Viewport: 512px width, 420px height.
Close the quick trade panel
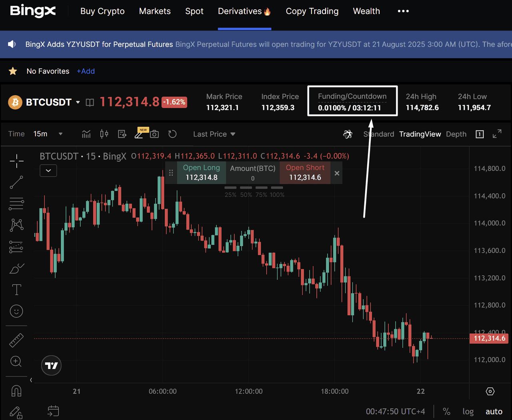pyautogui.click(x=337, y=173)
